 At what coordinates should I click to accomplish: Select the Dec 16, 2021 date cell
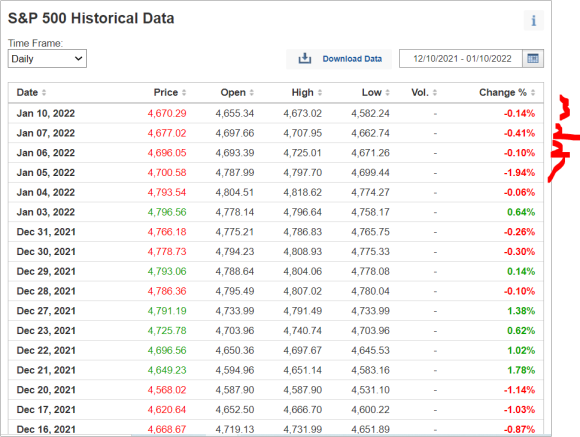click(46, 429)
